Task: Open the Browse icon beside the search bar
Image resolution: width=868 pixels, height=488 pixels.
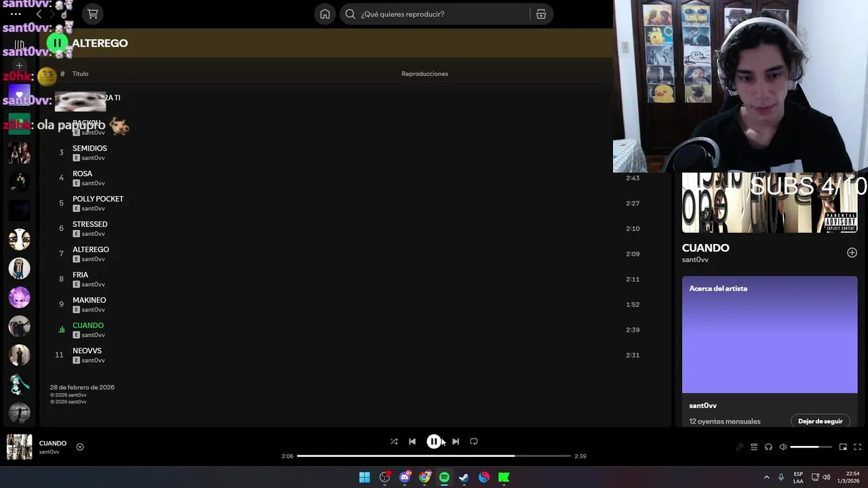Action: pyautogui.click(x=541, y=14)
